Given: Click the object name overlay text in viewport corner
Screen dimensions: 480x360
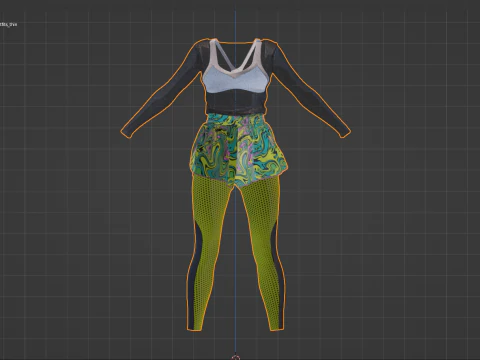Looking at the screenshot, I should (8, 24).
